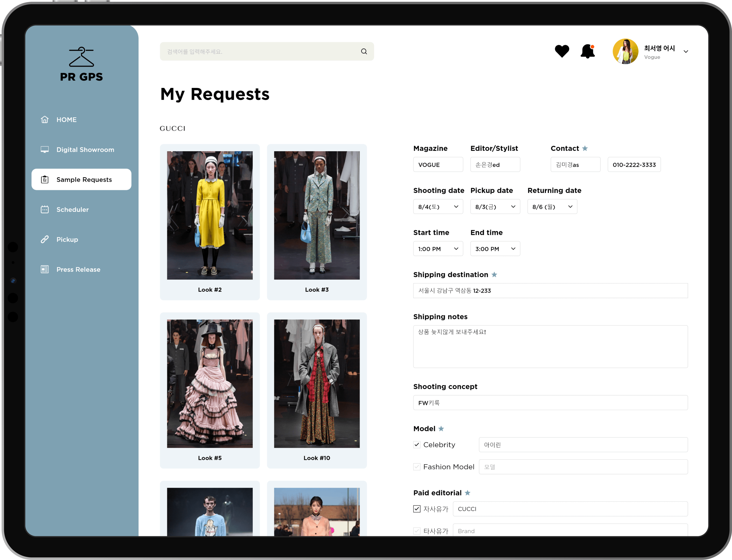Toggle the 타사유가 checkbox
732x560 pixels.
[x=416, y=531]
